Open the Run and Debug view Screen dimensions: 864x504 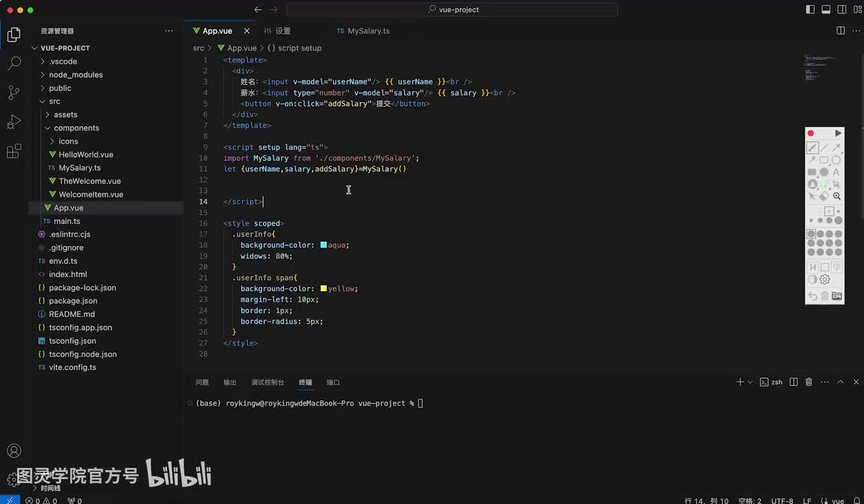coord(14,122)
